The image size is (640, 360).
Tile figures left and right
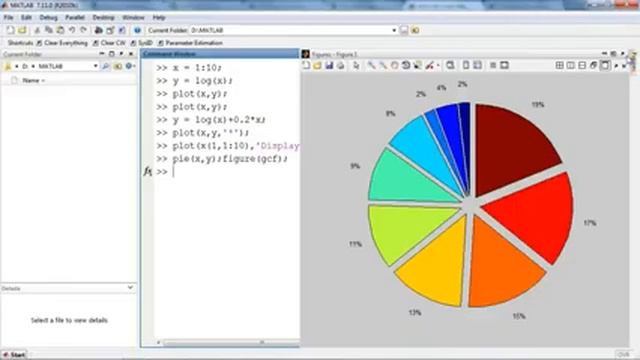coord(571,65)
